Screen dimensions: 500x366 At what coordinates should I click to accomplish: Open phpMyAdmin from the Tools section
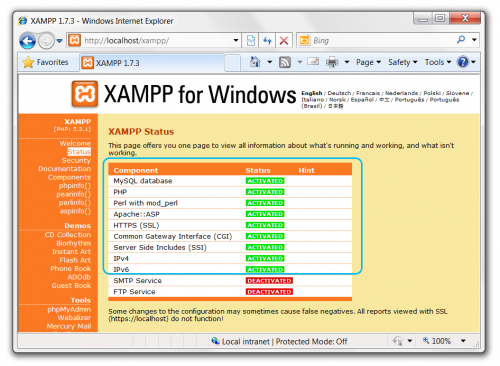point(69,309)
